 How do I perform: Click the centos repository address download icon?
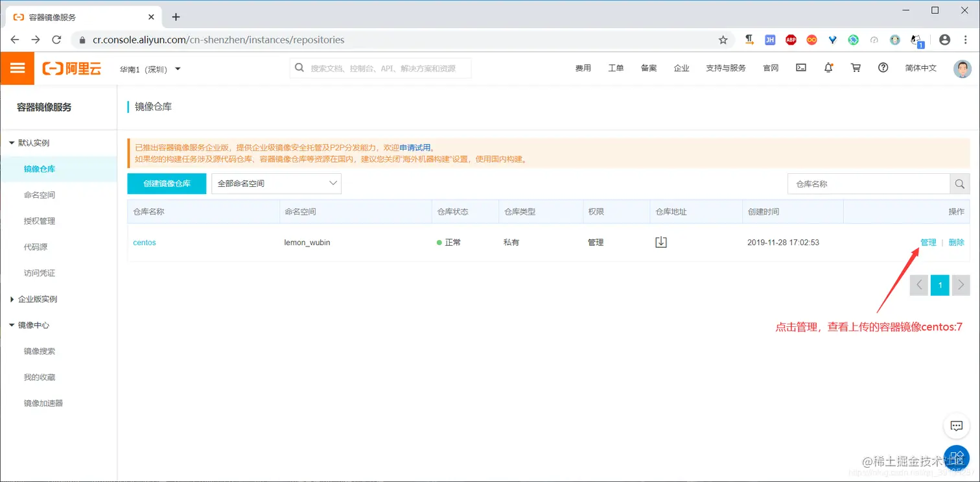point(661,242)
